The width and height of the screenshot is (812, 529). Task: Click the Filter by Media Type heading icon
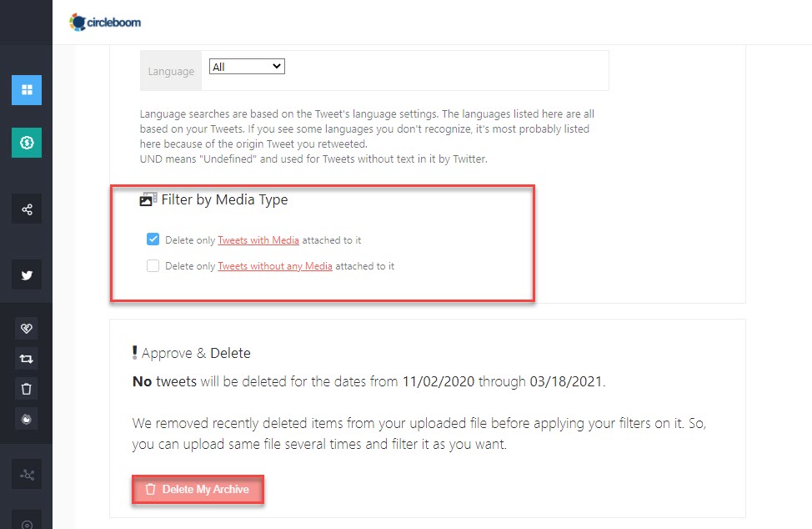tap(148, 199)
